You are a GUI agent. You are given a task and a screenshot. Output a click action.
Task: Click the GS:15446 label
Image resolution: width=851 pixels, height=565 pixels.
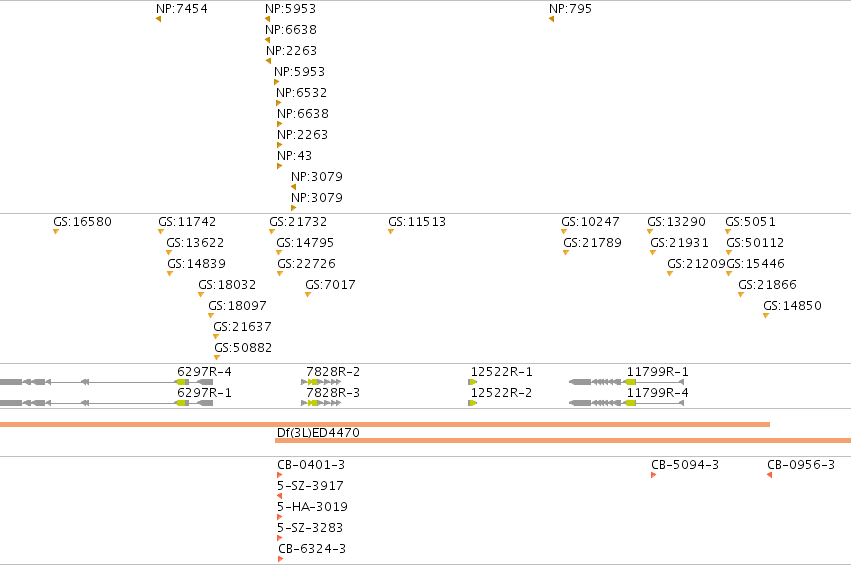coord(755,264)
